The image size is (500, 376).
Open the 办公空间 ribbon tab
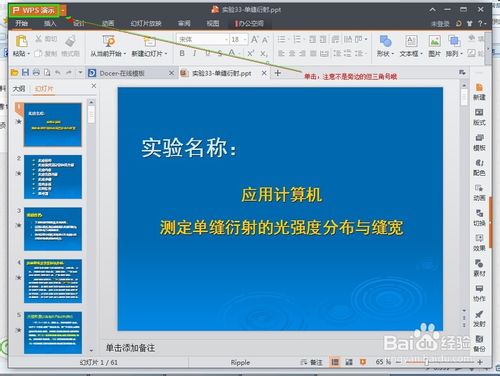pos(250,23)
